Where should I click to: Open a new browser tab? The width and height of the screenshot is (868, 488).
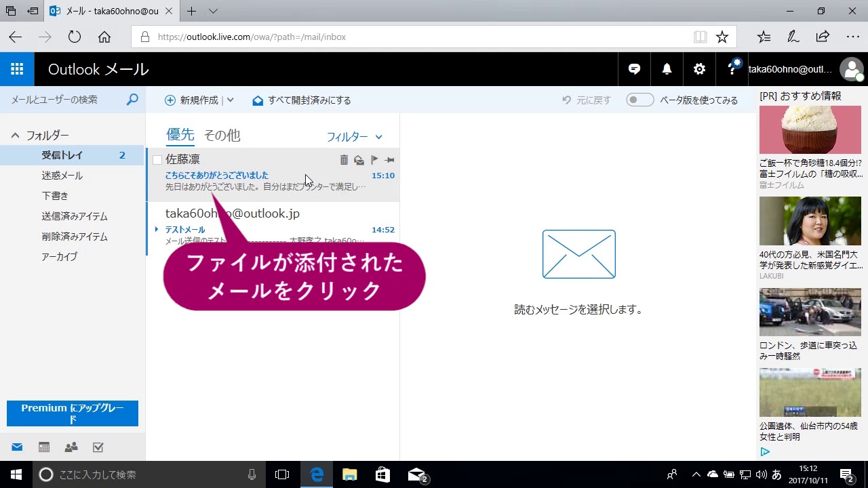[x=192, y=11]
